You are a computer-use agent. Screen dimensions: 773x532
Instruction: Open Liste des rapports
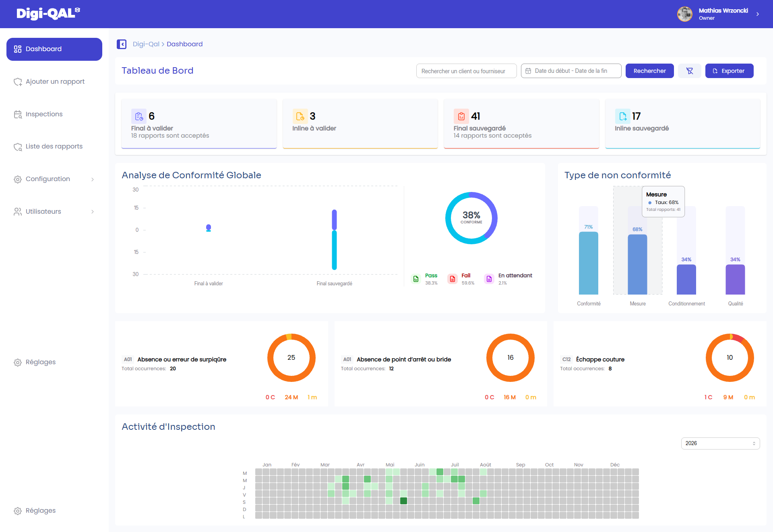click(x=54, y=146)
